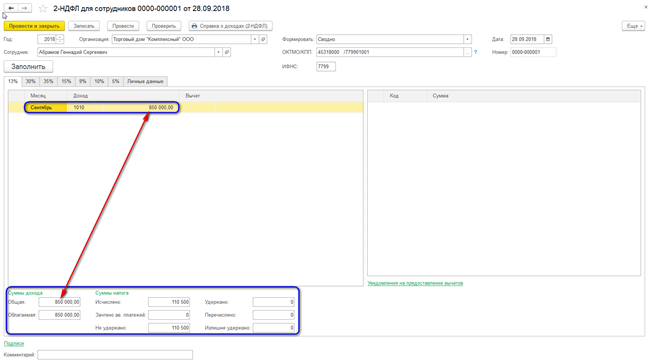Screen dimensions: 650x361
Task: Open Уведомления на предоставление вычетов link
Action: click(415, 283)
